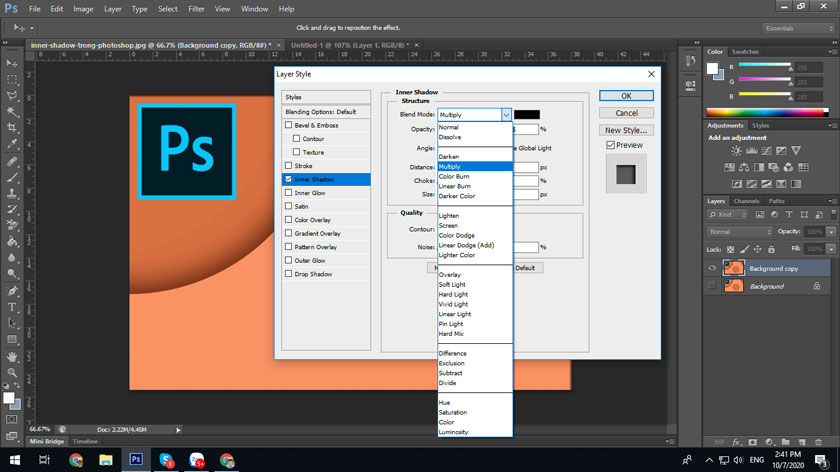Select the Healing Brush tool
The width and height of the screenshot is (840, 472).
click(x=12, y=161)
